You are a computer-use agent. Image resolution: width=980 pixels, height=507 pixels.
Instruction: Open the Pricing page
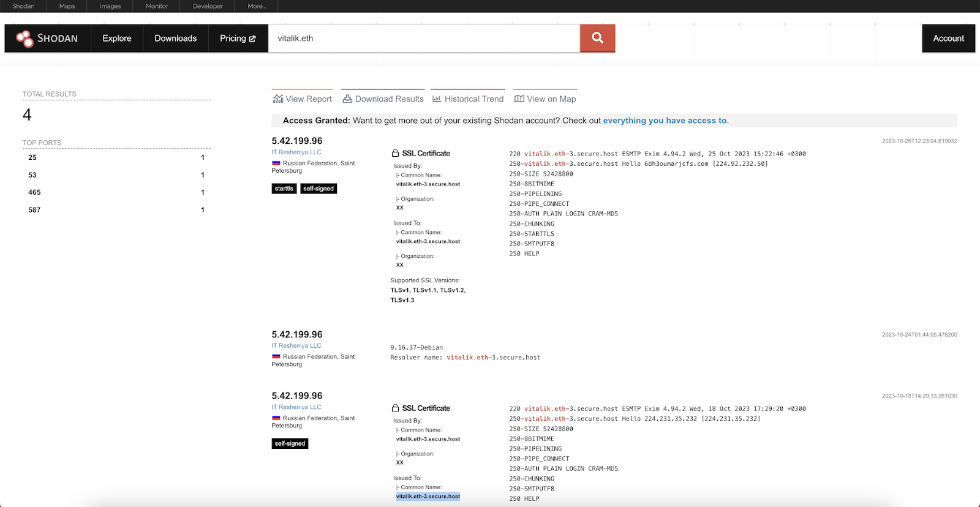[238, 38]
